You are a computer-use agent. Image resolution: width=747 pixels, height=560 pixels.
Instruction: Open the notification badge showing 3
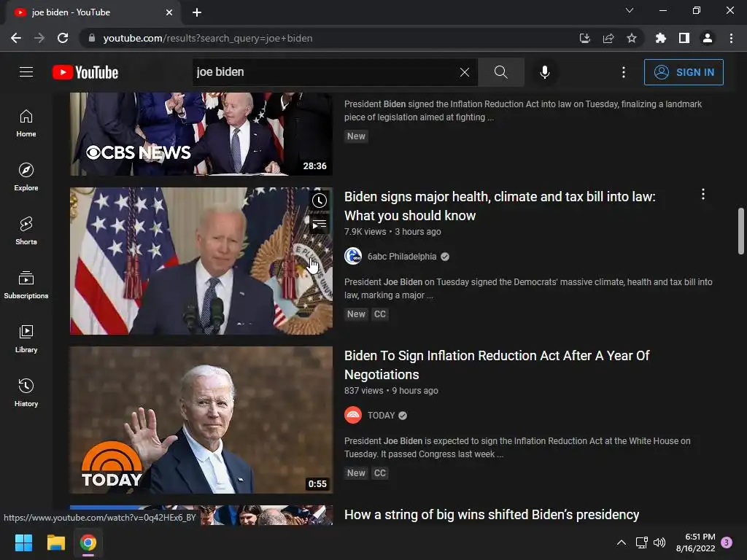click(727, 542)
